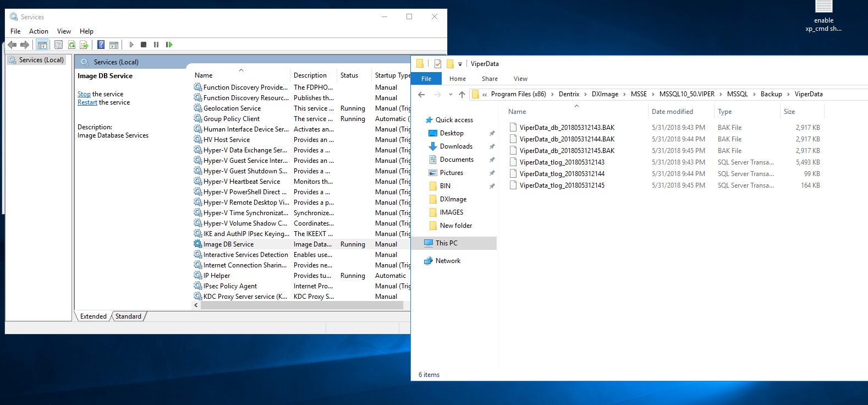Image resolution: width=868 pixels, height=405 pixels.
Task: Select the Image DB Service row
Action: (301, 244)
